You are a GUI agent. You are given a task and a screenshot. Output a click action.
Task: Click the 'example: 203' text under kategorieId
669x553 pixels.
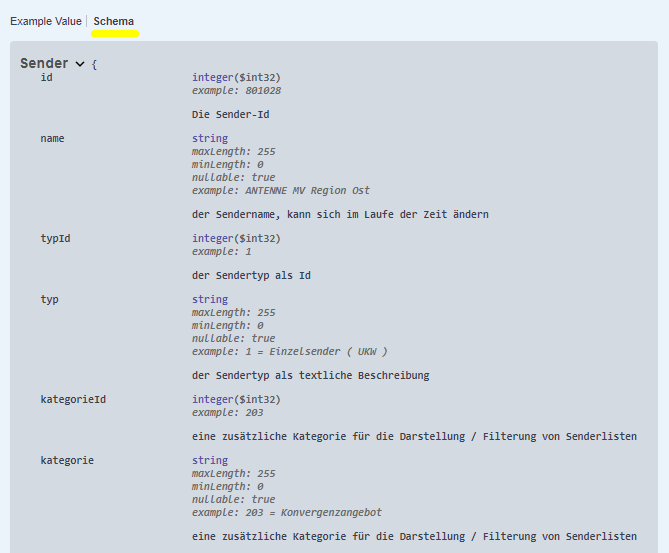tap(228, 412)
